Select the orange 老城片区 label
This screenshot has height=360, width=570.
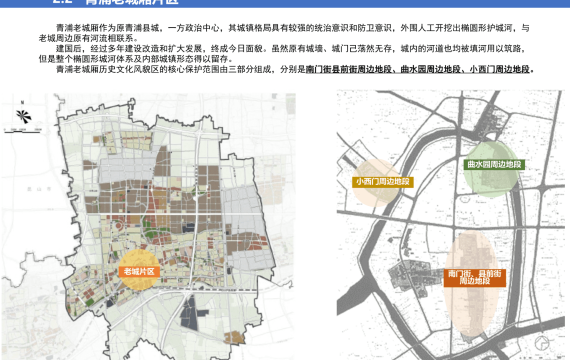pos(139,272)
